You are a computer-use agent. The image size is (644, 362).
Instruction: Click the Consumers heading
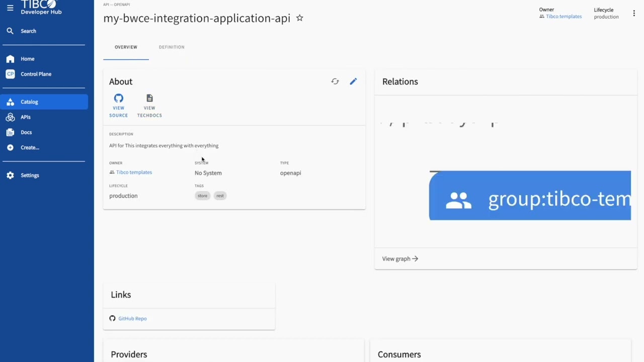399,354
